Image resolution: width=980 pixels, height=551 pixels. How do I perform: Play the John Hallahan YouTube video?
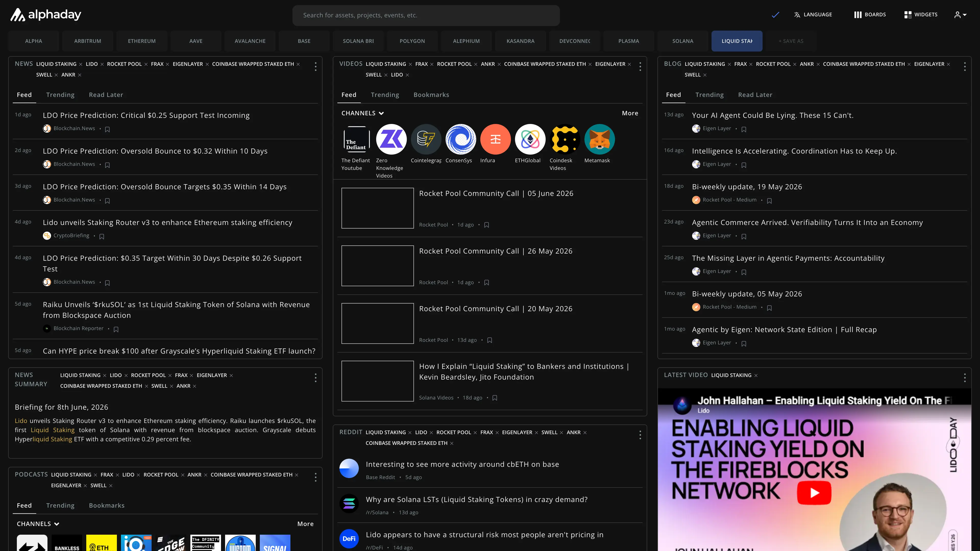814,493
